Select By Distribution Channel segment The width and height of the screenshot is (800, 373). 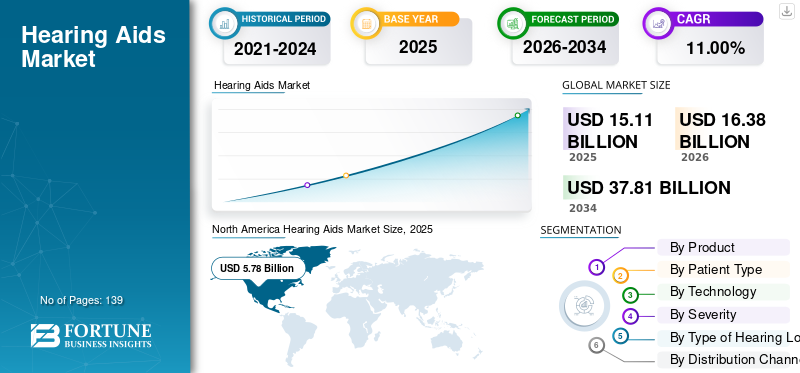point(728,359)
